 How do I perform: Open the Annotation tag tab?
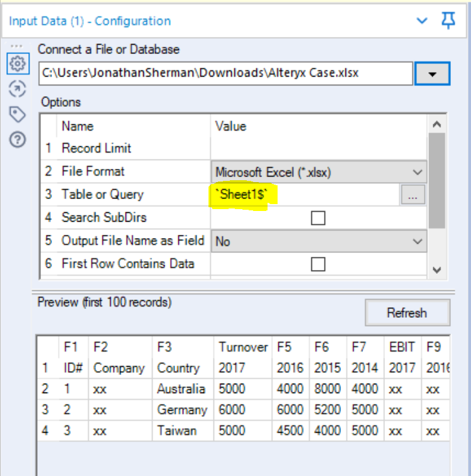coord(17,114)
